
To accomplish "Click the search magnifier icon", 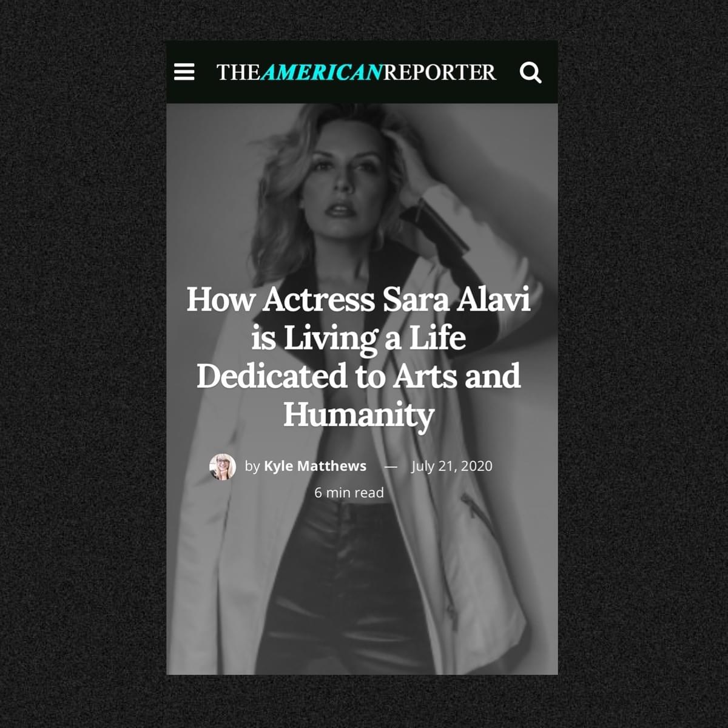I will 530,73.
